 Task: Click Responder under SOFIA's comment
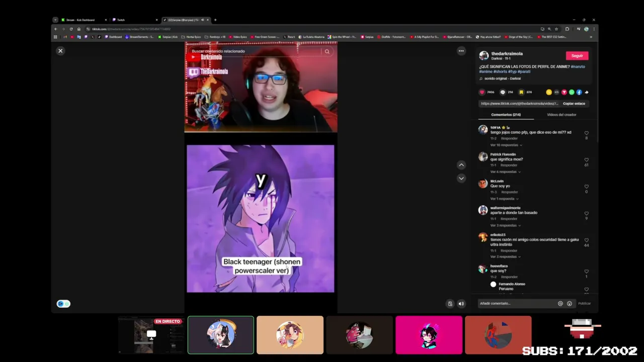pyautogui.click(x=509, y=138)
